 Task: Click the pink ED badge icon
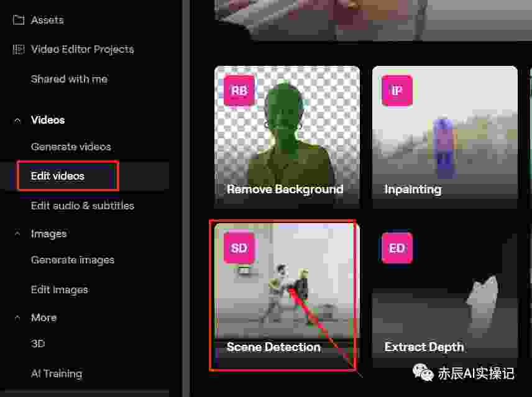click(397, 248)
